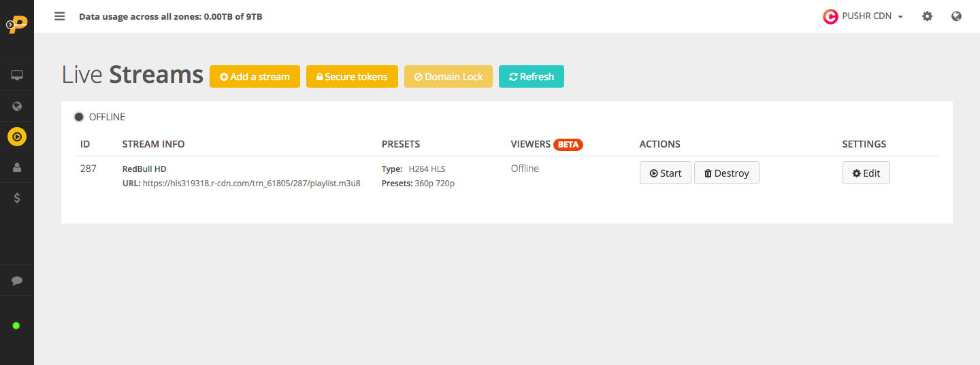980x365 pixels.
Task: Edit settings for stream 287
Action: click(866, 173)
